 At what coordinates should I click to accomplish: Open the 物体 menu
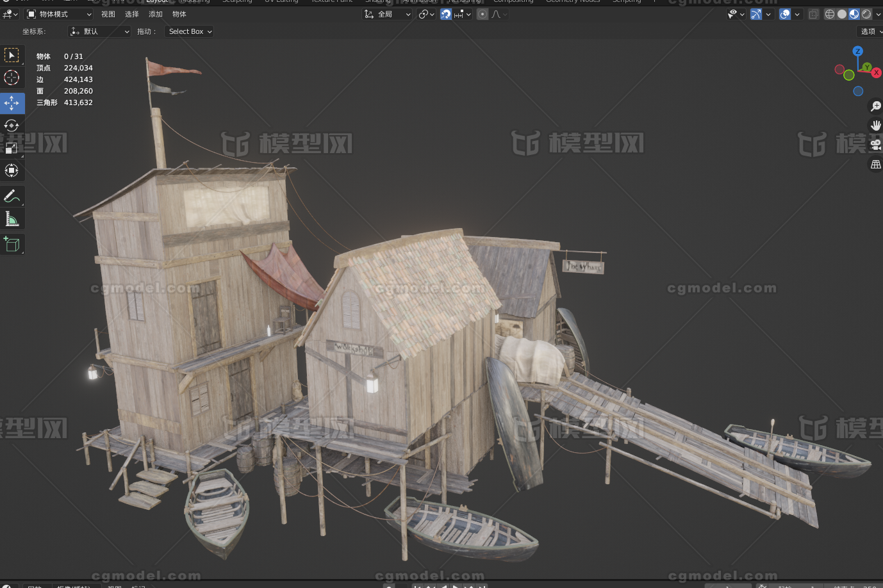tap(179, 14)
